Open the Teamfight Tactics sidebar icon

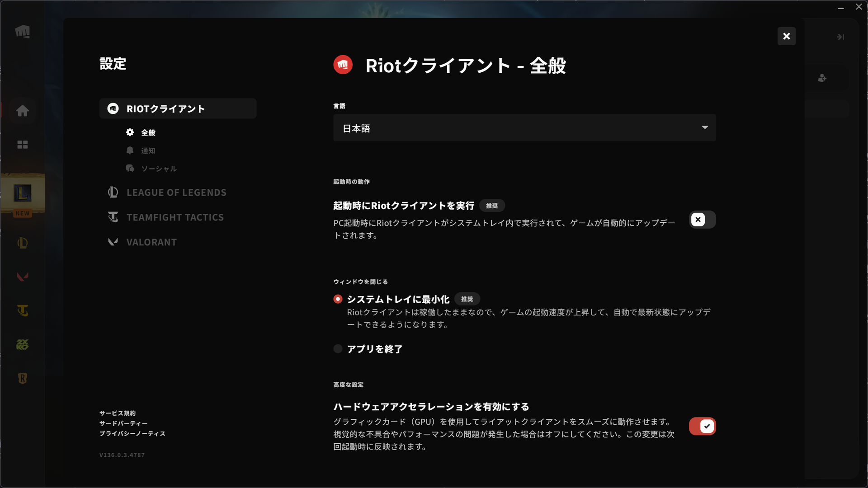pyautogui.click(x=22, y=310)
